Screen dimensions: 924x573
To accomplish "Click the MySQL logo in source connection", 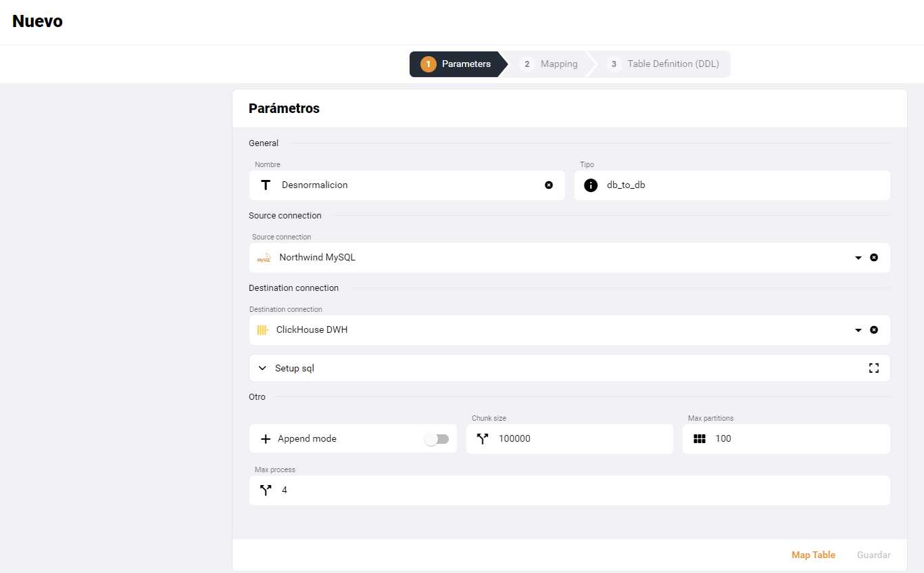I will click(x=264, y=258).
